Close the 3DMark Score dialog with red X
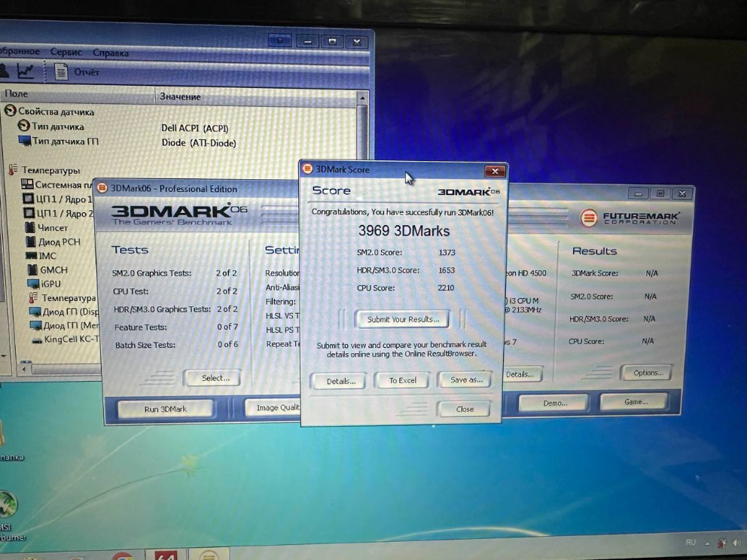This screenshot has width=747, height=560. click(x=495, y=171)
